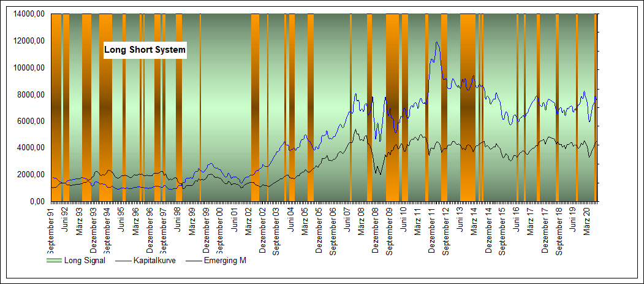Image resolution: width=644 pixels, height=284 pixels.
Task: Click the 8000,00 y-axis label
Action: [31, 94]
